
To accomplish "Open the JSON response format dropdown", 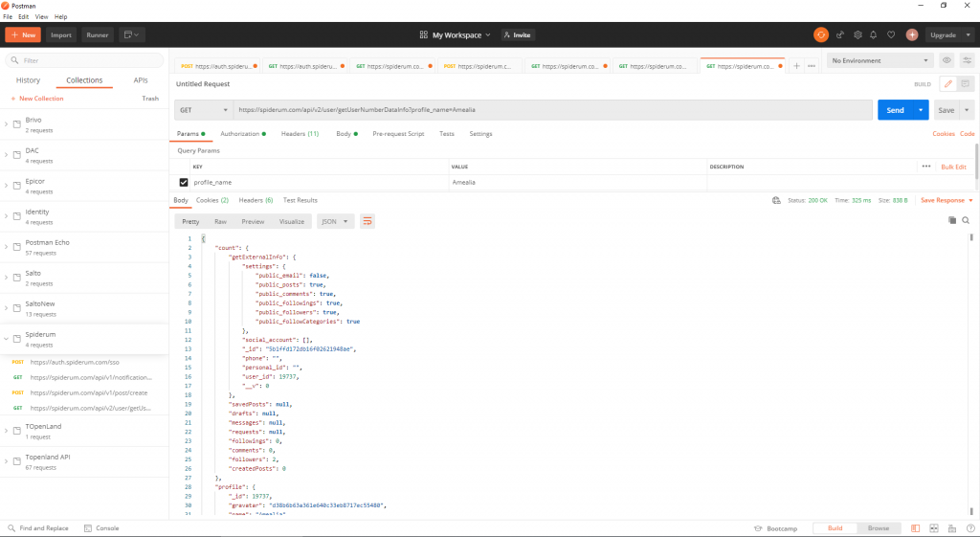I will (335, 221).
